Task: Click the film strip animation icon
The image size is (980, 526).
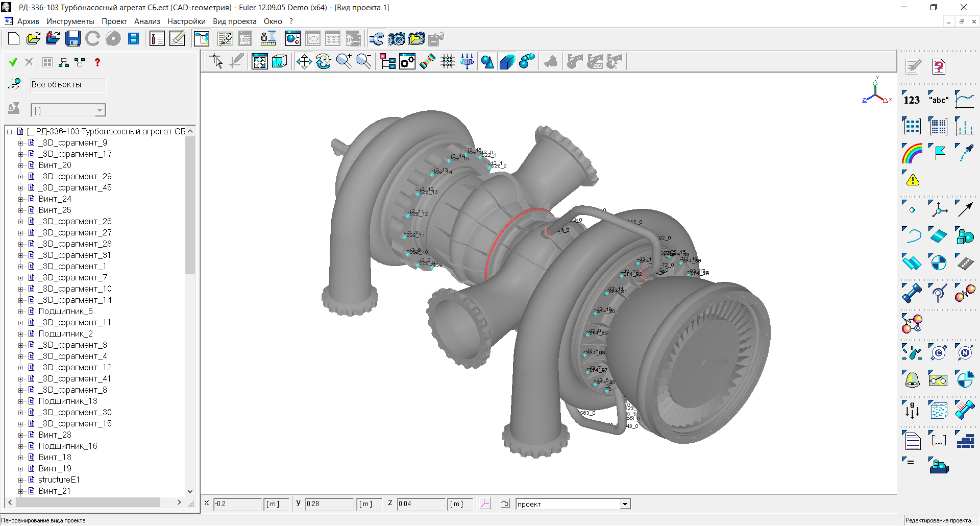Action: coord(134,39)
